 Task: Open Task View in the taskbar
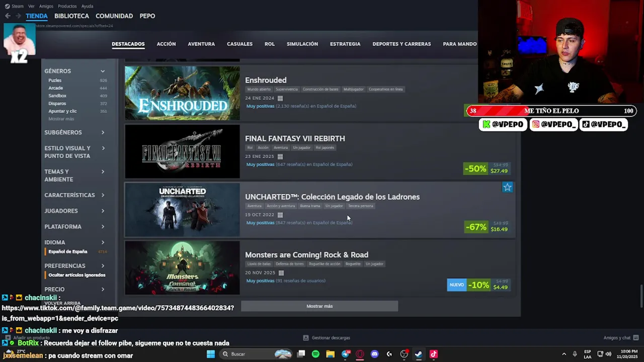tap(301, 354)
